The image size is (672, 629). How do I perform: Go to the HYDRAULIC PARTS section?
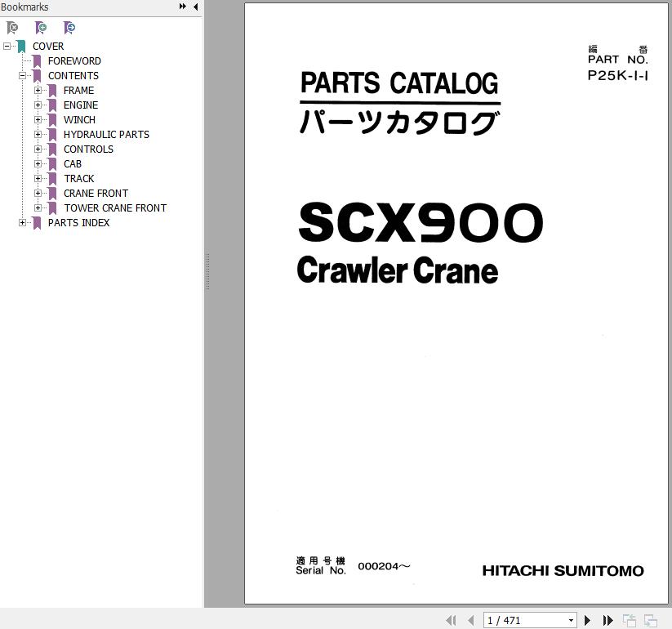coord(106,134)
